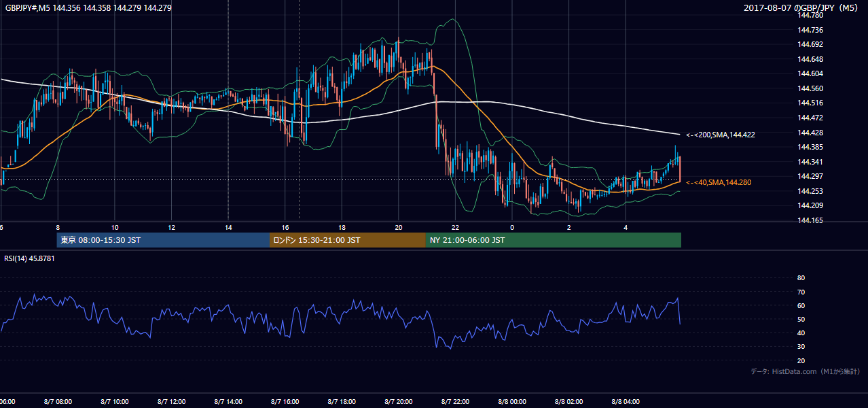Viewport: 868px width, 408px height.
Task: Click the HistData.com data source credit
Action: (806, 371)
